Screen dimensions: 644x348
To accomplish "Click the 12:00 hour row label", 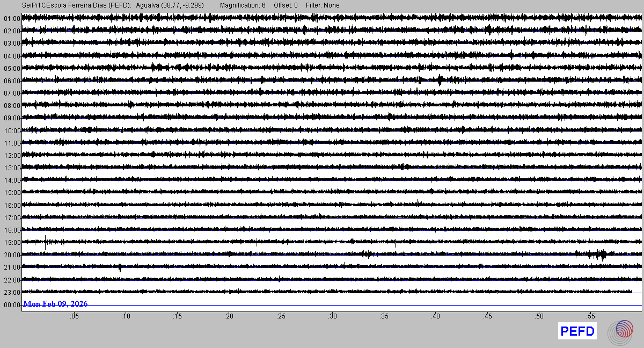I will click(x=12, y=156).
